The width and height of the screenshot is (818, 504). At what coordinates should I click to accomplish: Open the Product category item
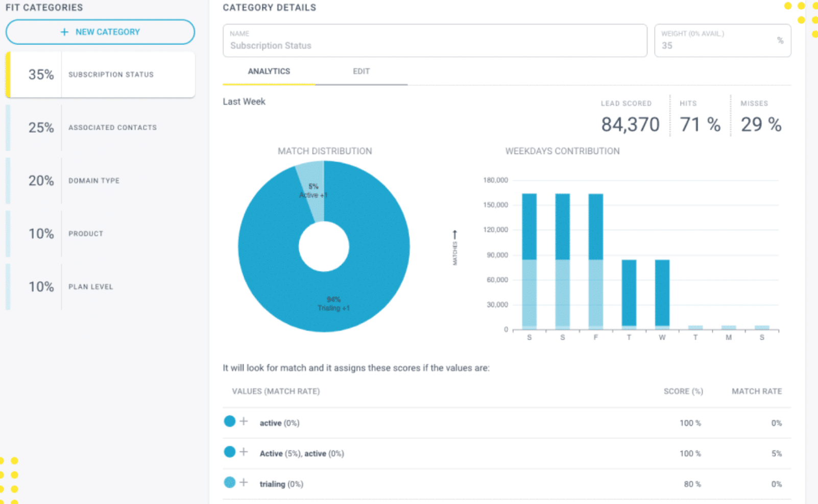(x=100, y=234)
